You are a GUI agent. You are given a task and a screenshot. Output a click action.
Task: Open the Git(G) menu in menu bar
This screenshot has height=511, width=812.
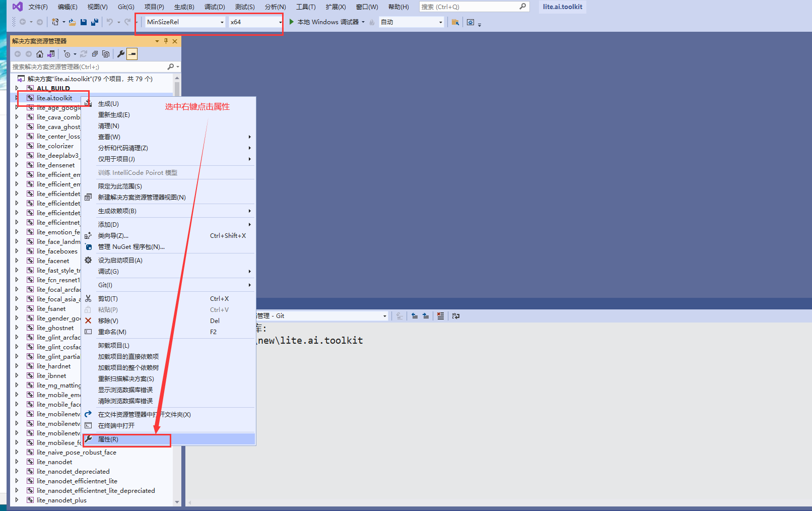(x=126, y=7)
